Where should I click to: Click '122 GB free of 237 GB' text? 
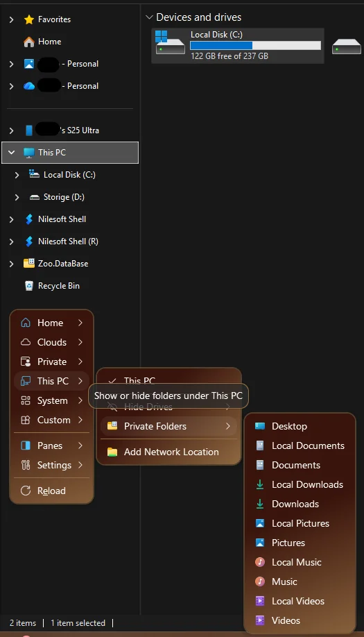coord(229,56)
